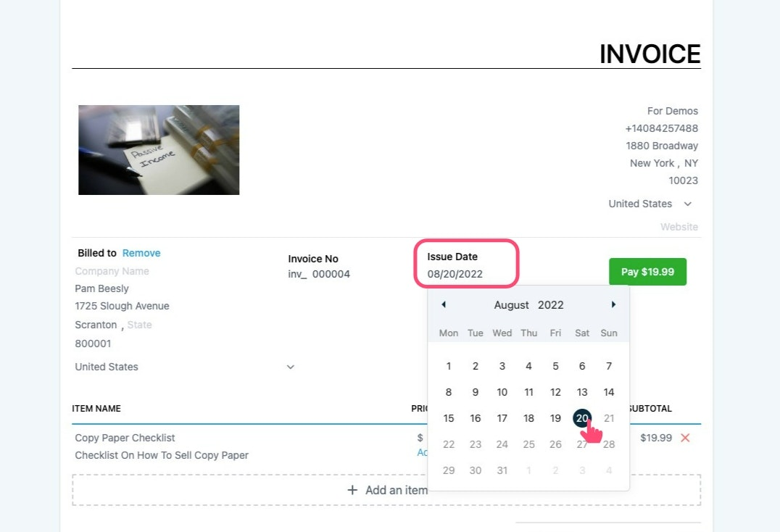Click the 1725 Slough Avenue address

[x=122, y=306]
